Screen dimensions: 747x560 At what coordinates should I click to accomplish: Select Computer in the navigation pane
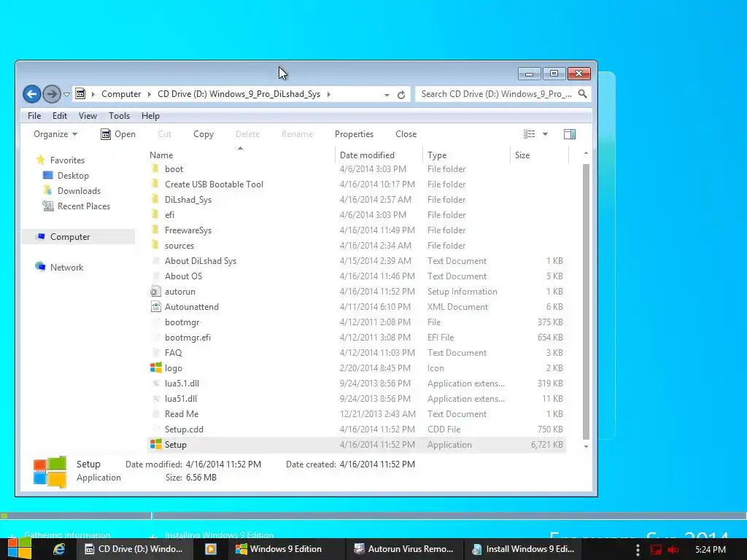pos(70,237)
